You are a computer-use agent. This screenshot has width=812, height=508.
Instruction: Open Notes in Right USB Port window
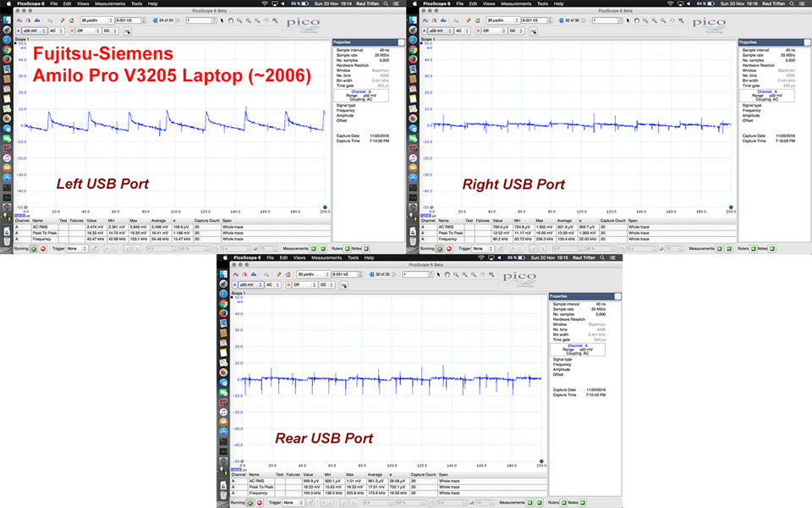tap(772, 249)
